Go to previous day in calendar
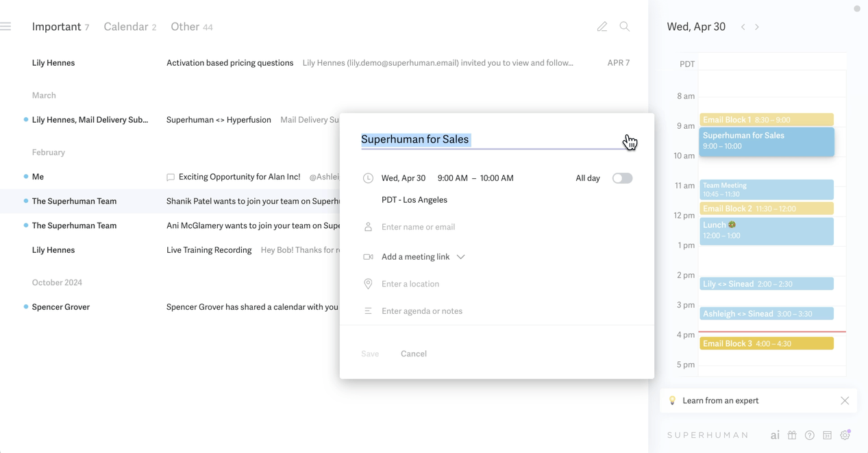This screenshot has height=453, width=868. click(743, 27)
